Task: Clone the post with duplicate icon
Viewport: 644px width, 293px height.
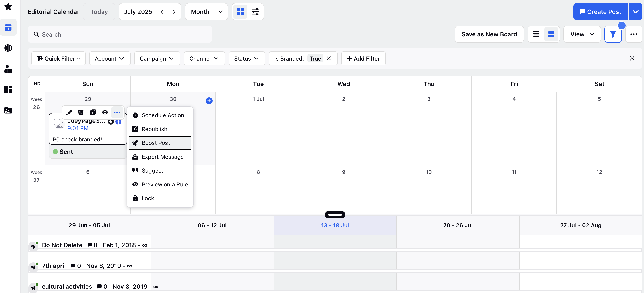Action: click(93, 112)
